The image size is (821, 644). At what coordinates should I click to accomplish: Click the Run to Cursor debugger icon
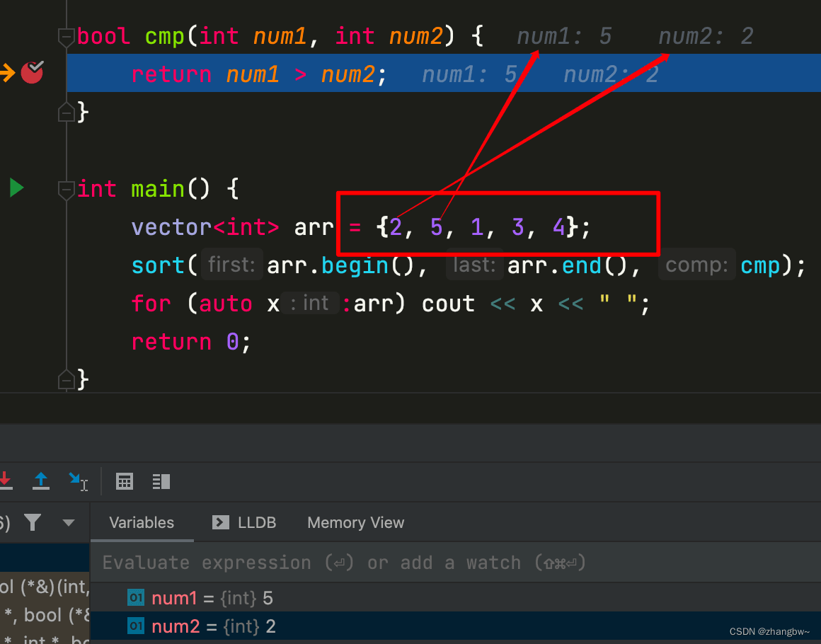coord(78,481)
